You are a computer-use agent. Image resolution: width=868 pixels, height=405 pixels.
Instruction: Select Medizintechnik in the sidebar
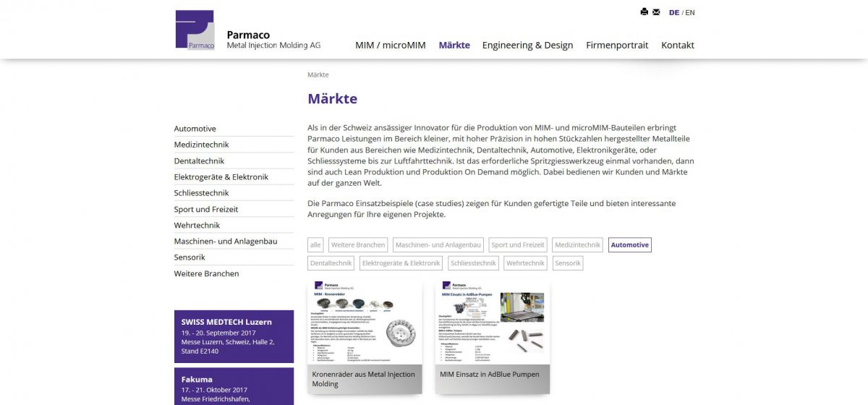click(201, 145)
